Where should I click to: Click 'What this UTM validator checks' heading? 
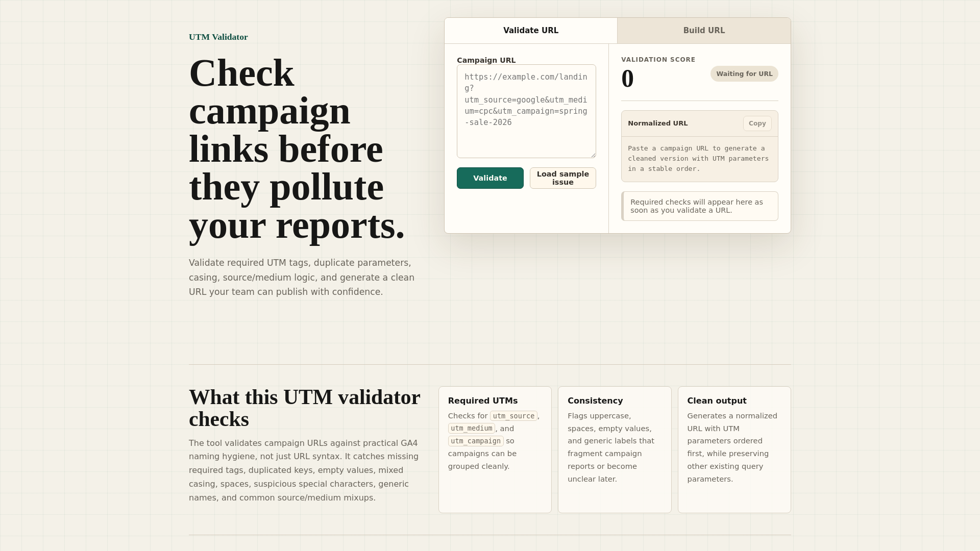coord(305,408)
